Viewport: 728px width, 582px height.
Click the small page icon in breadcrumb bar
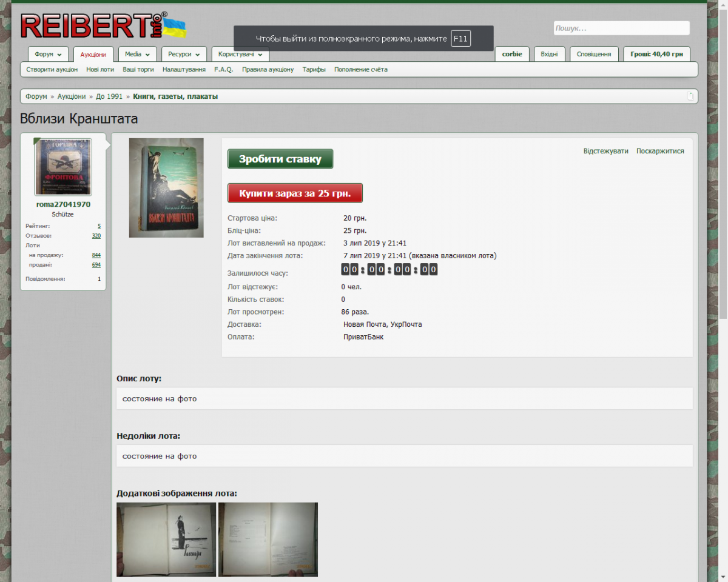[690, 96]
